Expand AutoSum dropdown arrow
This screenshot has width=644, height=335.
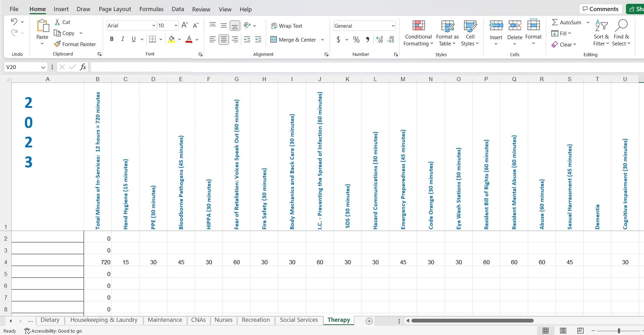tap(588, 22)
